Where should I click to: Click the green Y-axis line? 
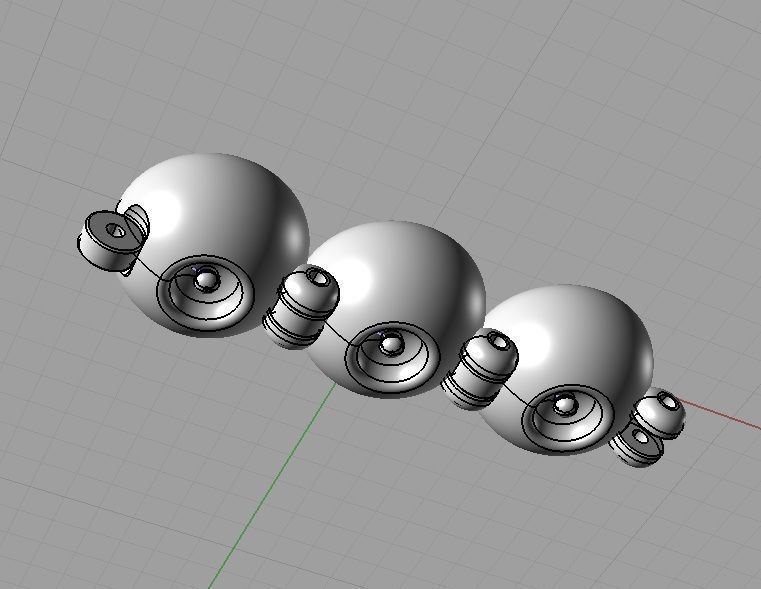272,485
